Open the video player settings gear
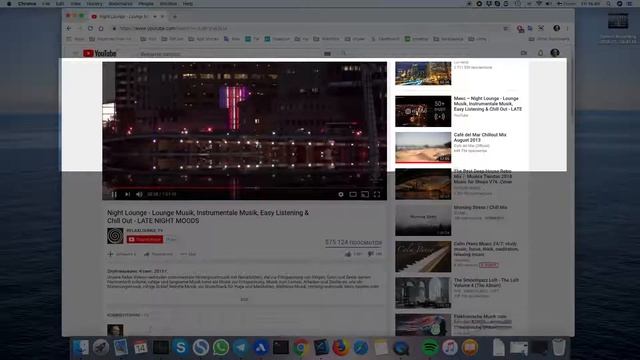This screenshot has height=360, width=640. (x=341, y=195)
